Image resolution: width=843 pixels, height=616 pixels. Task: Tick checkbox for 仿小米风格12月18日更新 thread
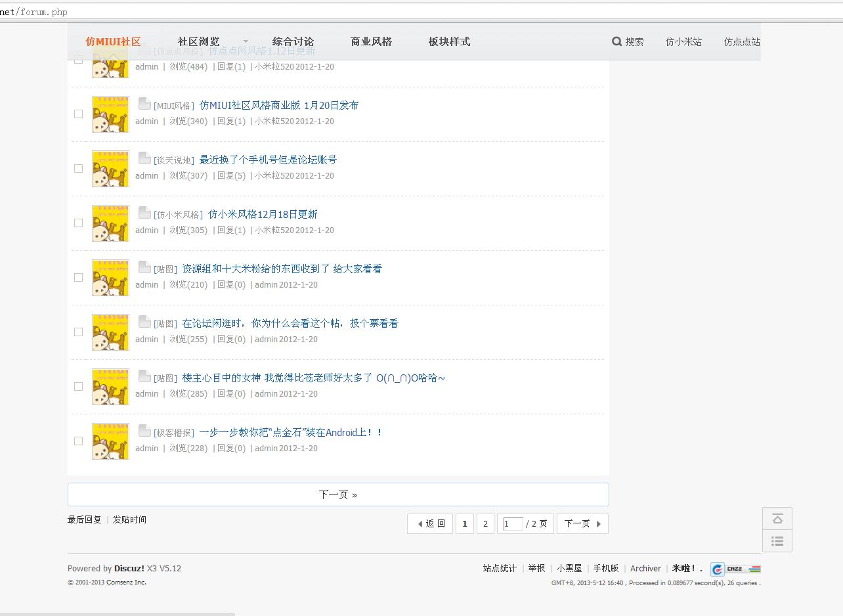78,223
